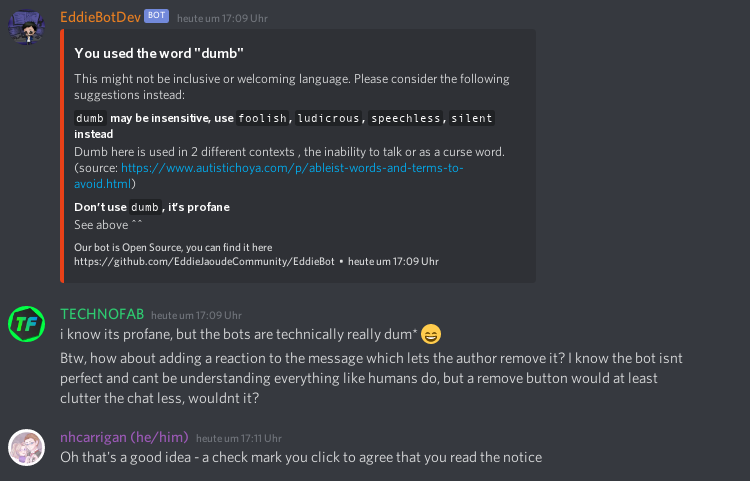This screenshot has width=750, height=481.
Task: Select the speechless code suggestion
Action: (406, 118)
